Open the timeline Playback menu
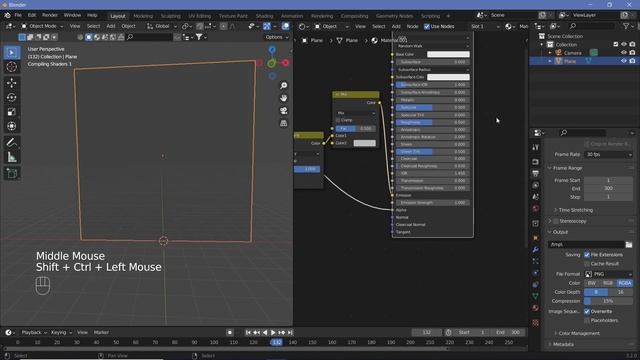This screenshot has width=640, height=360. pyautogui.click(x=34, y=333)
